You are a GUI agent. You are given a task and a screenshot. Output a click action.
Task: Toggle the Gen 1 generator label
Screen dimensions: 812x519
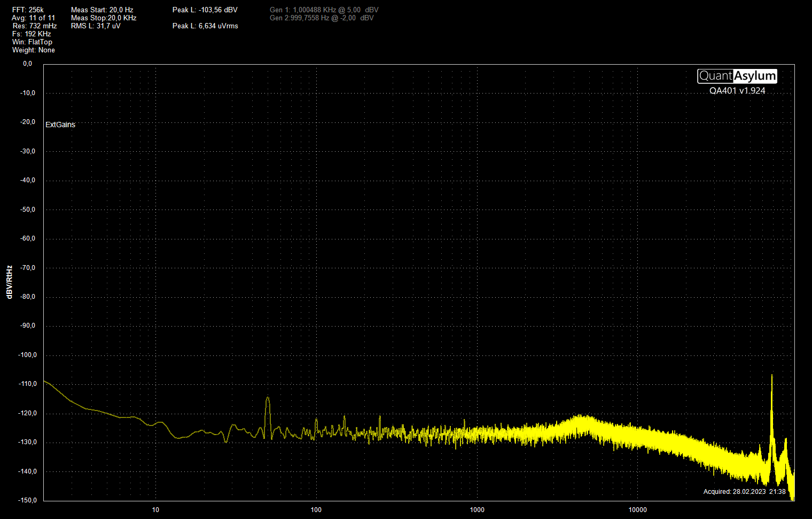[x=324, y=10]
